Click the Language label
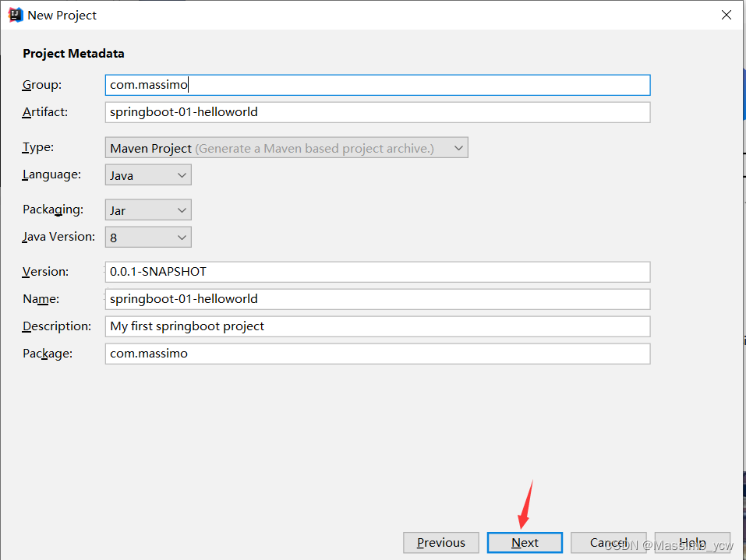This screenshot has height=560, width=746. pyautogui.click(x=52, y=174)
